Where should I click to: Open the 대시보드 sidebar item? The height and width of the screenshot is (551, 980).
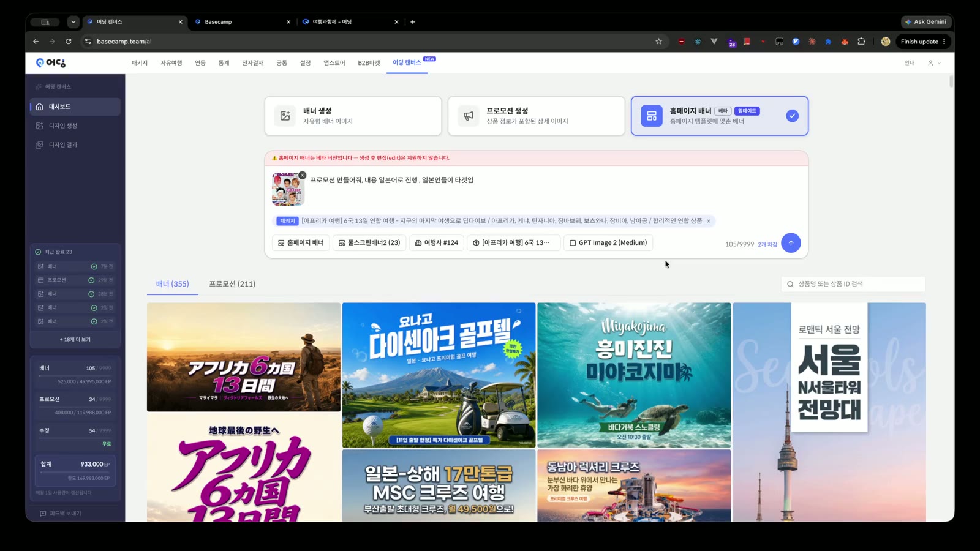(75, 107)
